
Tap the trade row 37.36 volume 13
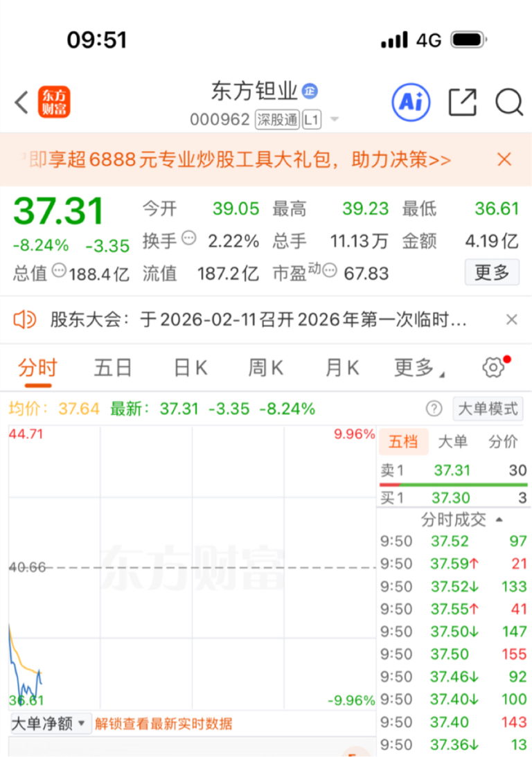click(453, 745)
